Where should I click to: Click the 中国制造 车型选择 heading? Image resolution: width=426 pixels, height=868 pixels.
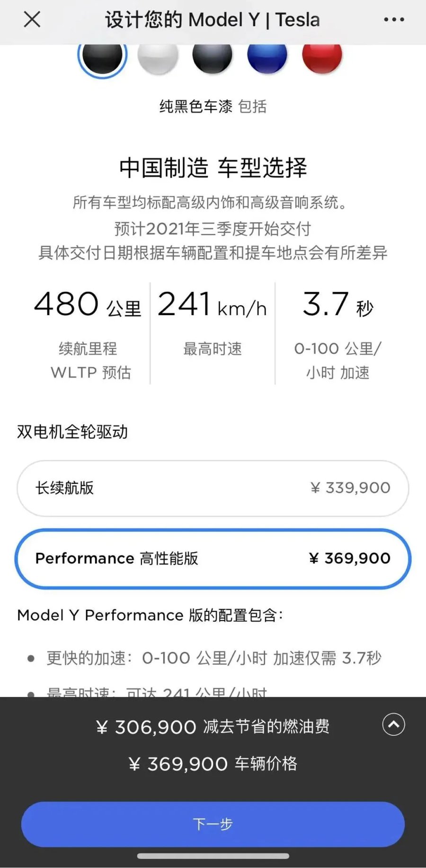(213, 168)
